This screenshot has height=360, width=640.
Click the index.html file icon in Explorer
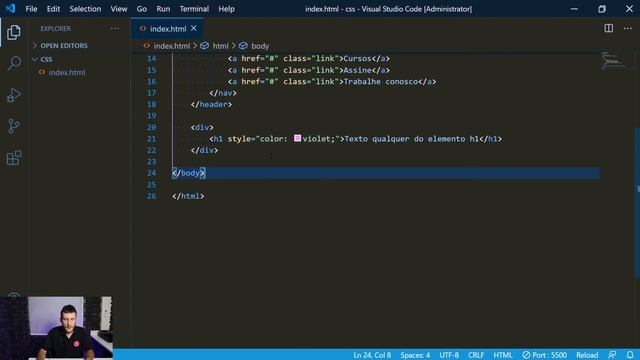pyautogui.click(x=42, y=72)
